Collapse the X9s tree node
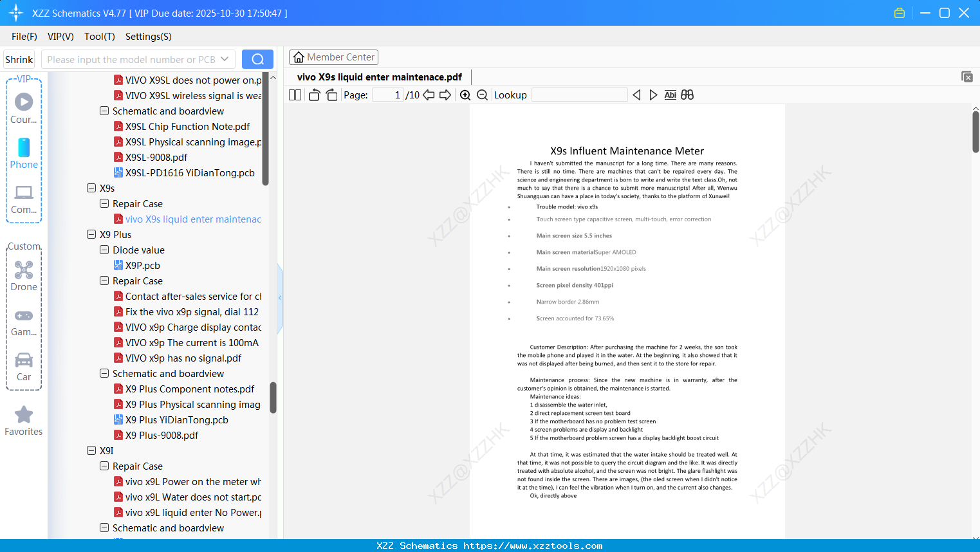The width and height of the screenshot is (980, 552). coord(91,189)
